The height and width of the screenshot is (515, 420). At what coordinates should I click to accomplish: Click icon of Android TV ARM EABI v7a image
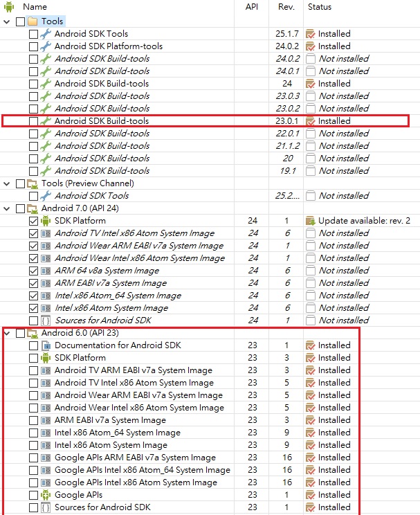coord(46,370)
